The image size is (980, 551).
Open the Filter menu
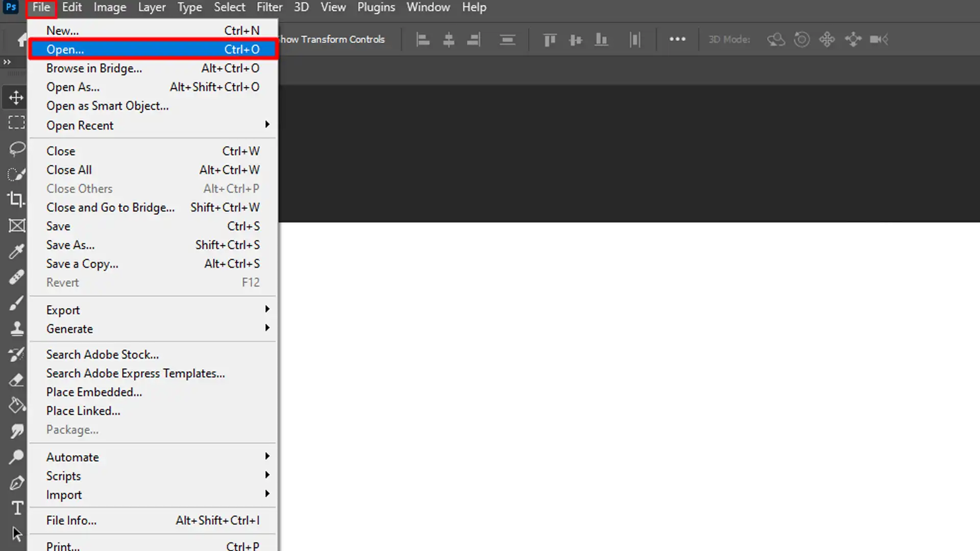click(x=269, y=8)
